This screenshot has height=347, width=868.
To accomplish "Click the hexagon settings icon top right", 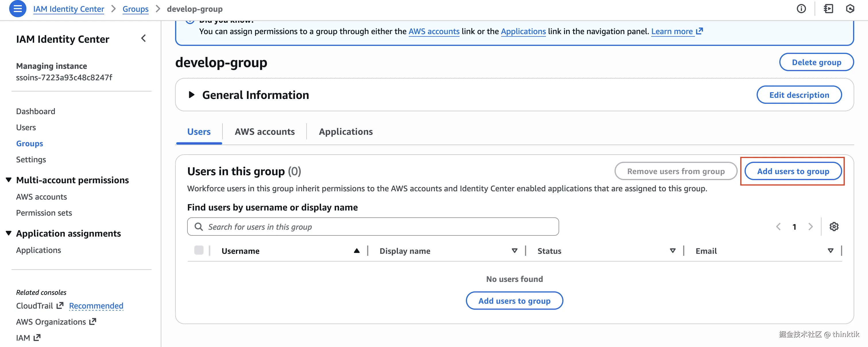I will pos(850,9).
